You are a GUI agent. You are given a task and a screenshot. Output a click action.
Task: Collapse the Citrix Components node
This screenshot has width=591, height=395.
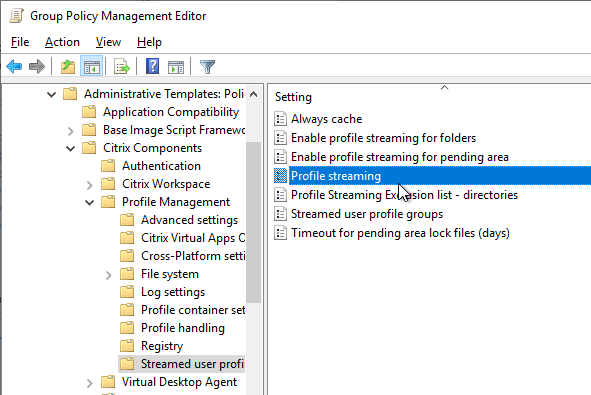tap(70, 149)
